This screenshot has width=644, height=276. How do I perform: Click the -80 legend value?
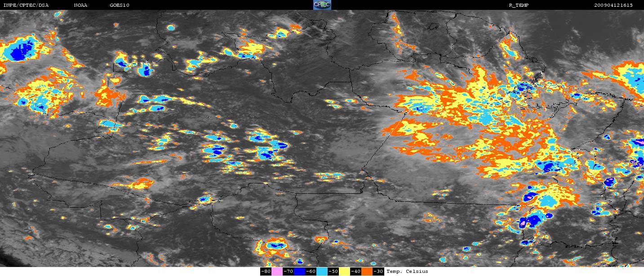[x=266, y=272]
